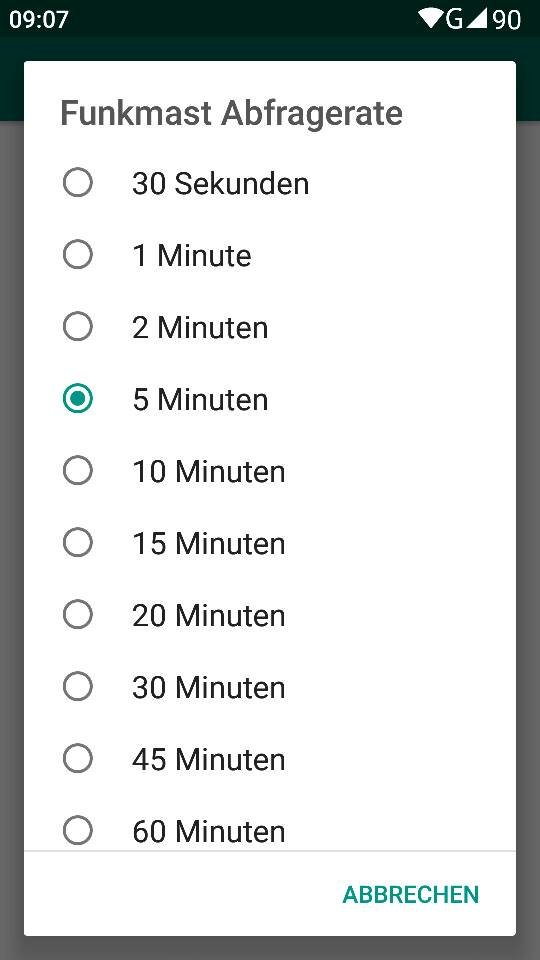Screen dimensions: 540x960
Task: Click the ABBRECHEN button
Action: [x=410, y=894]
